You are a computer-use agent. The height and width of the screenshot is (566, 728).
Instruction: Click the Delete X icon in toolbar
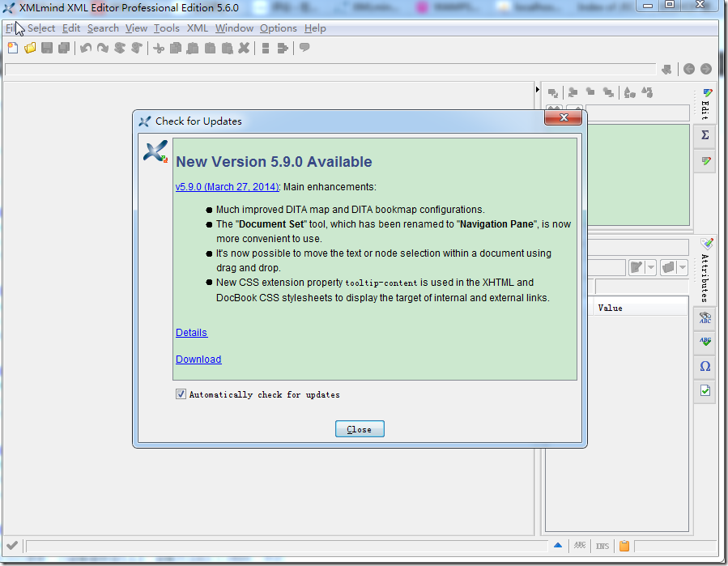pos(244,48)
